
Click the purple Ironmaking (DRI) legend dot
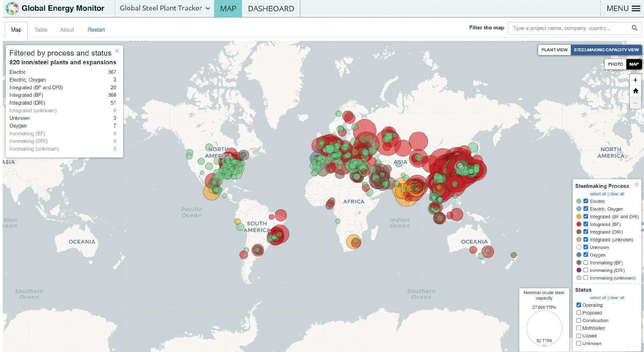[579, 270]
